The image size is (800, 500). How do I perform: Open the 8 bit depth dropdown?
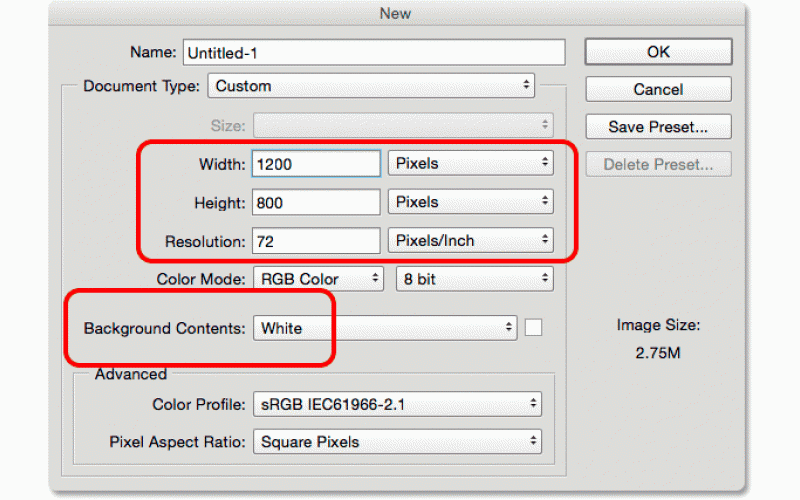(x=474, y=279)
